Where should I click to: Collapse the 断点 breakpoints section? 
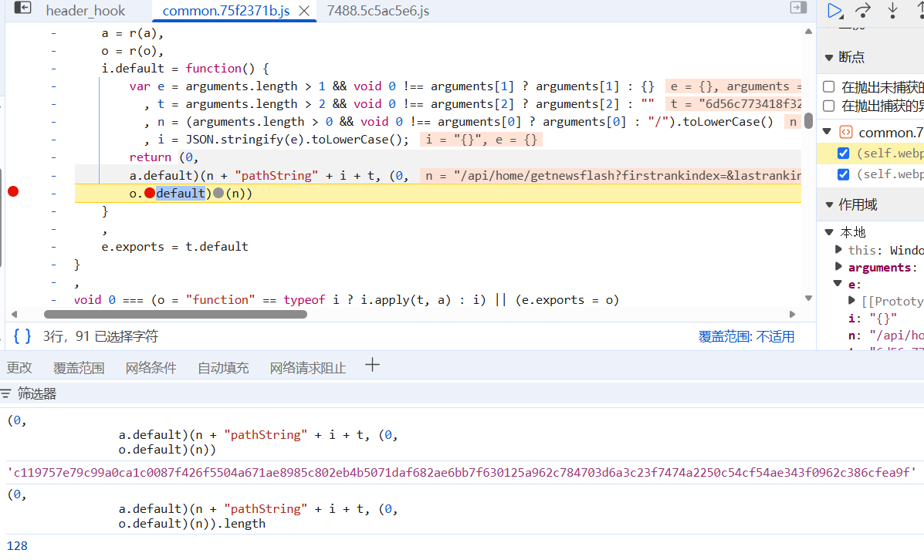829,57
